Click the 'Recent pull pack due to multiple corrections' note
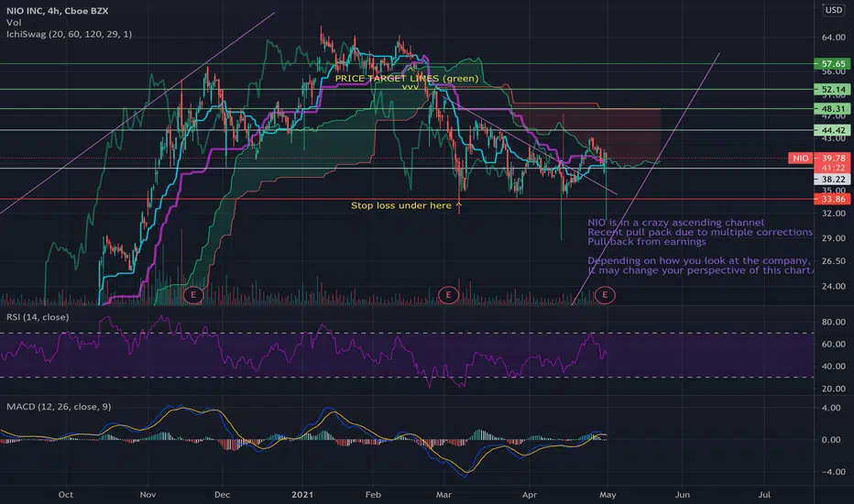Image resolution: width=854 pixels, height=504 pixels. (x=700, y=232)
